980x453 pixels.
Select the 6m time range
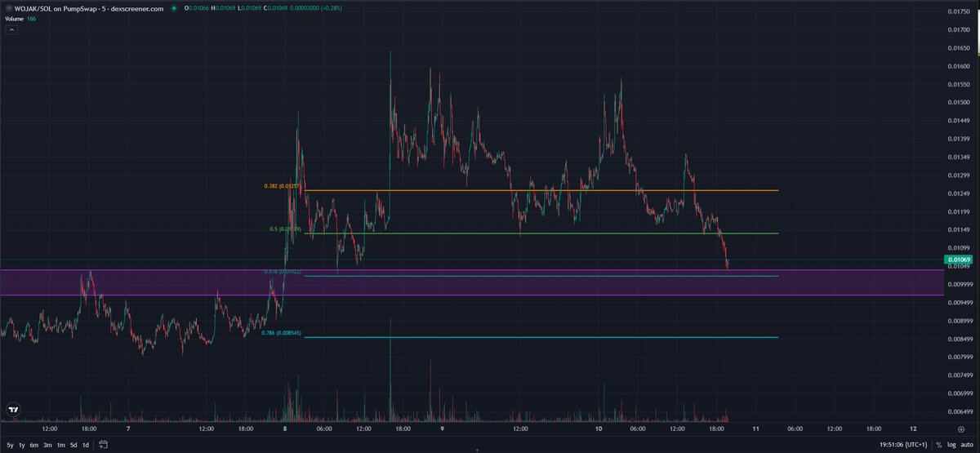pyautogui.click(x=34, y=445)
